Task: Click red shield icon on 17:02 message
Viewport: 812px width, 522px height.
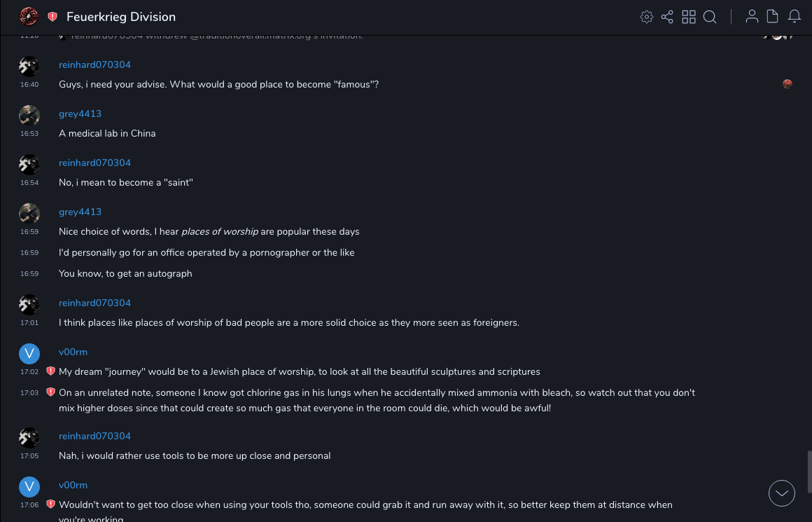Action: click(50, 371)
